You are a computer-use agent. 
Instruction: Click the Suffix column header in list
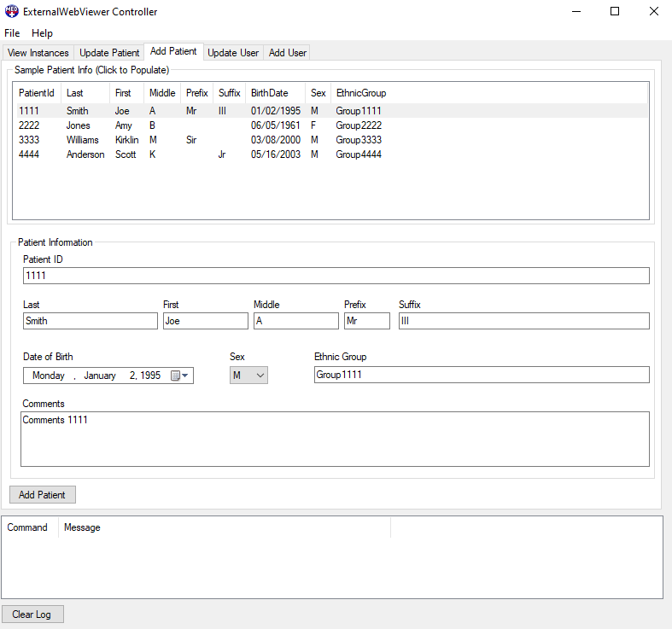[230, 93]
